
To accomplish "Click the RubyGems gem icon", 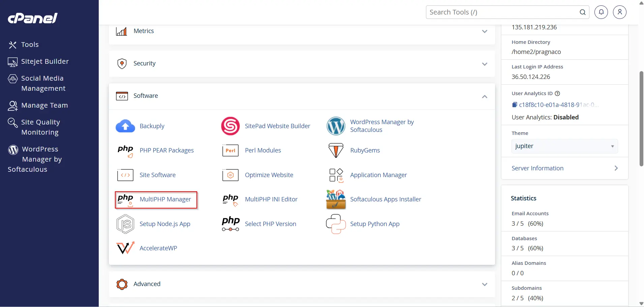I will [x=336, y=150].
